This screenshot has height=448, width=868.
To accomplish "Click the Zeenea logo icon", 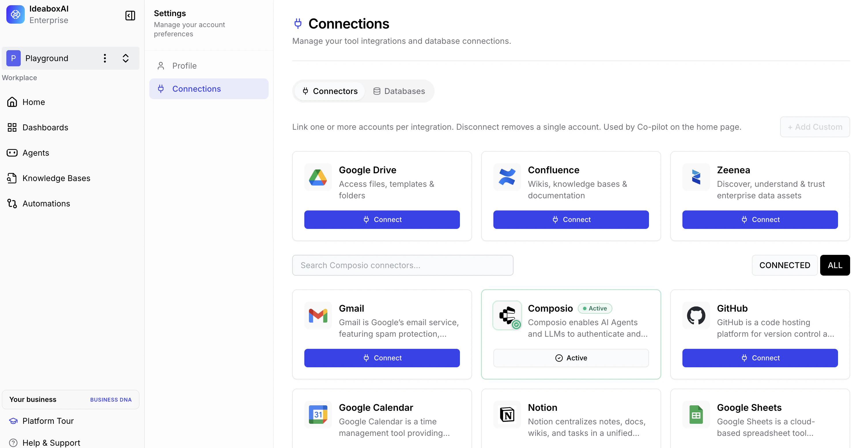I will [x=696, y=177].
